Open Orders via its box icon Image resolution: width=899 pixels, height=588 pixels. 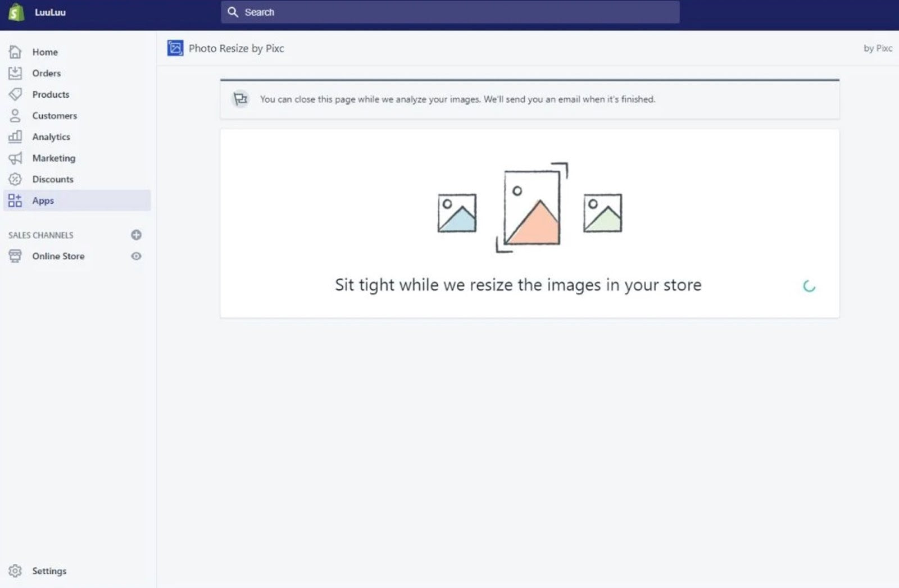15,73
